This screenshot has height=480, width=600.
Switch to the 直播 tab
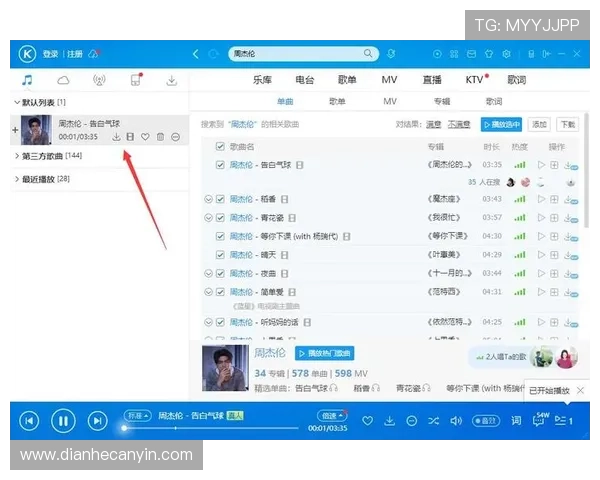(432, 80)
